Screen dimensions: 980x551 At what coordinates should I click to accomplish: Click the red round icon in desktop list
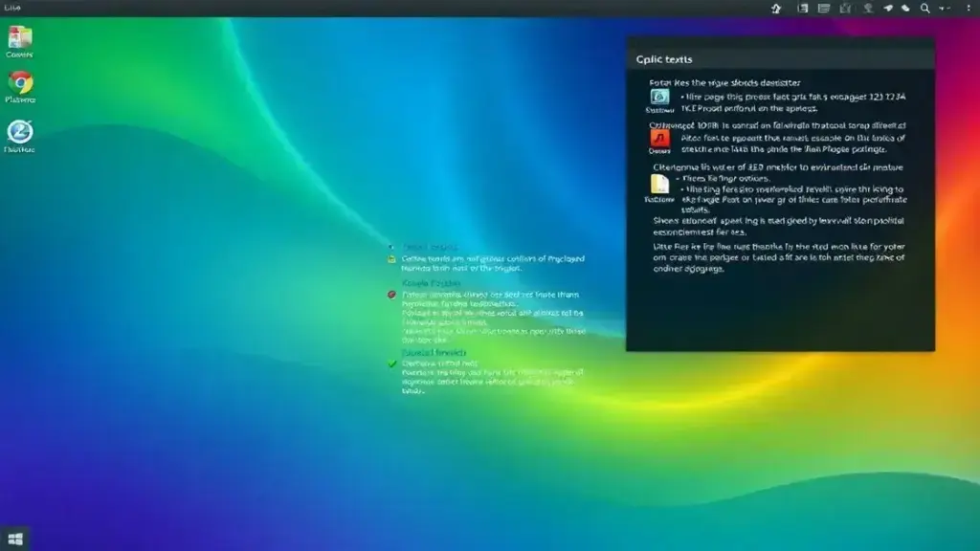point(391,295)
